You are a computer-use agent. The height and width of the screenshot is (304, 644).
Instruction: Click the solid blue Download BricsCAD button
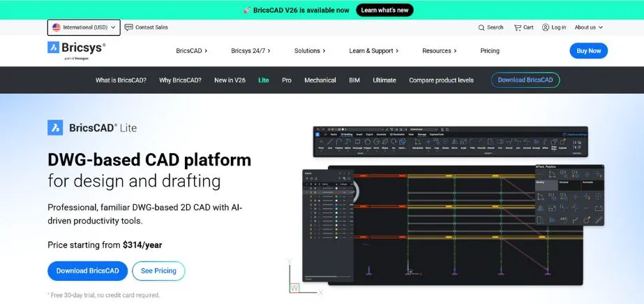(x=87, y=271)
